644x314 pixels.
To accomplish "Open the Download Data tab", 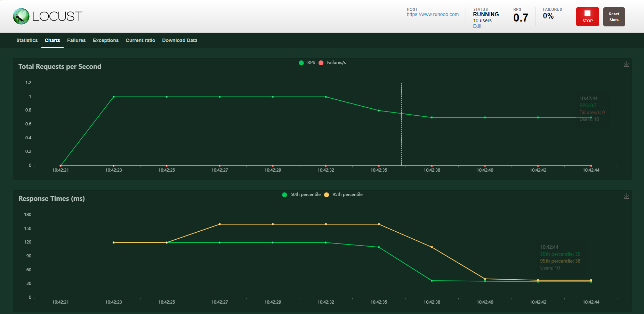I will [180, 40].
